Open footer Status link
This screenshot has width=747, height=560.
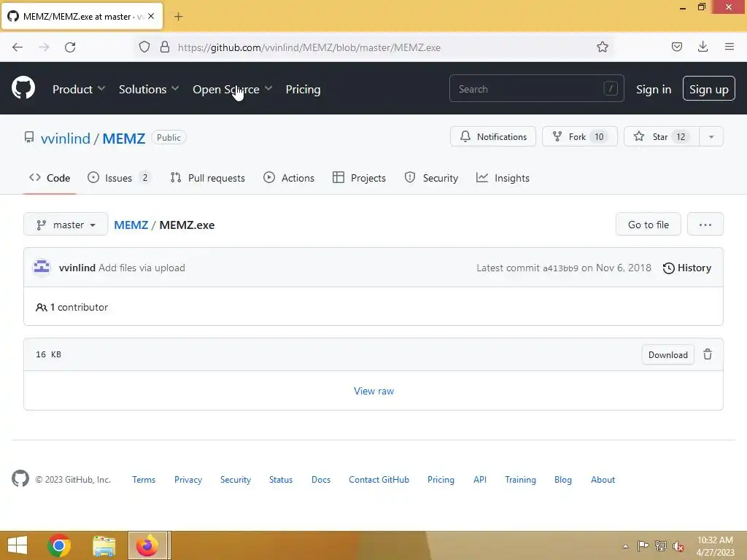[x=281, y=480]
